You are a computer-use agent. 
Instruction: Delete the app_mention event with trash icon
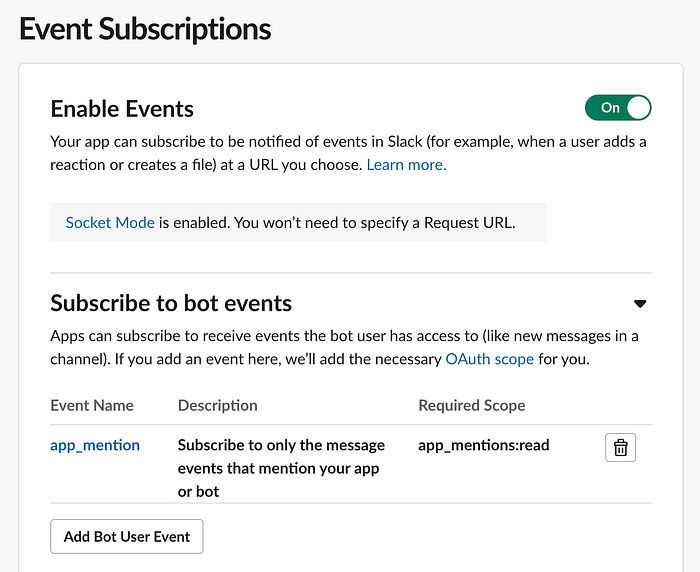[x=620, y=447]
